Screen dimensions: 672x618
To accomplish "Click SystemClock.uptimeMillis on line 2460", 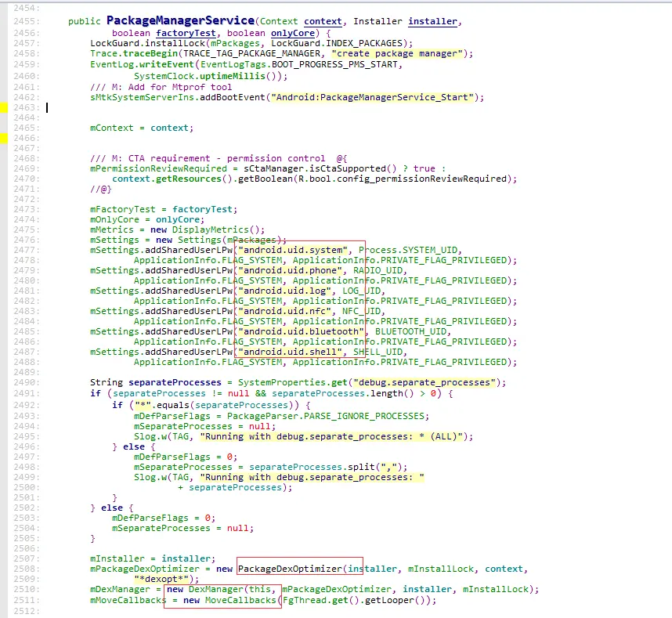I will pyautogui.click(x=199, y=76).
